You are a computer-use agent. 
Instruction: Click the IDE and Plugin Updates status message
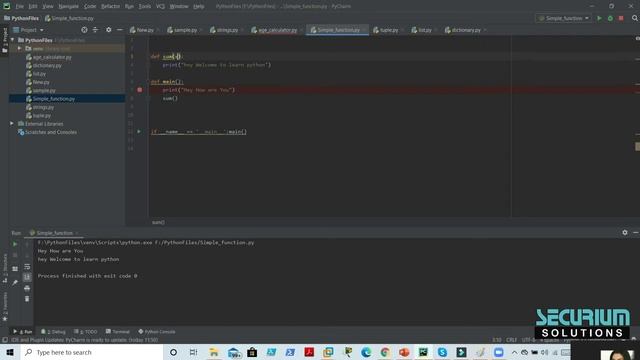(x=84, y=340)
